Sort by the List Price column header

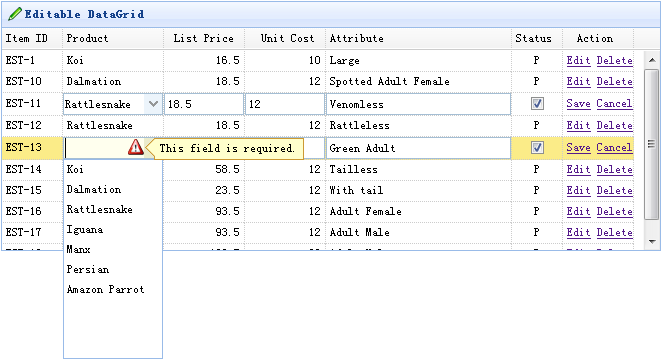[203, 38]
